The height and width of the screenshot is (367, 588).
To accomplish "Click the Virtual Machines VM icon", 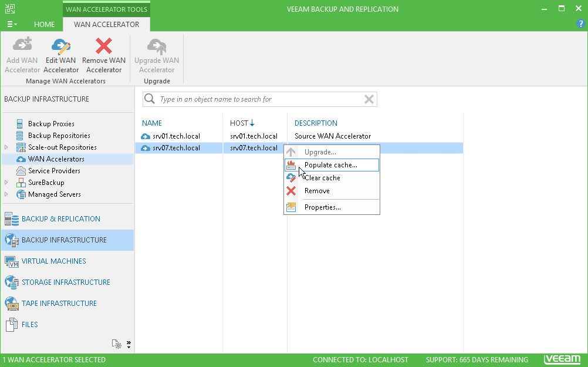I will click(12, 261).
